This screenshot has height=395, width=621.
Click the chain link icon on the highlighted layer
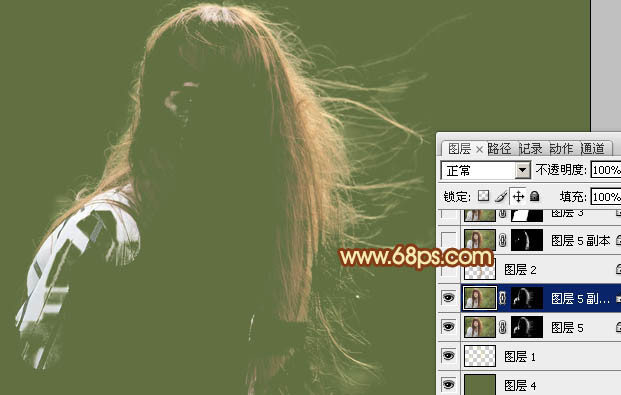click(x=503, y=298)
